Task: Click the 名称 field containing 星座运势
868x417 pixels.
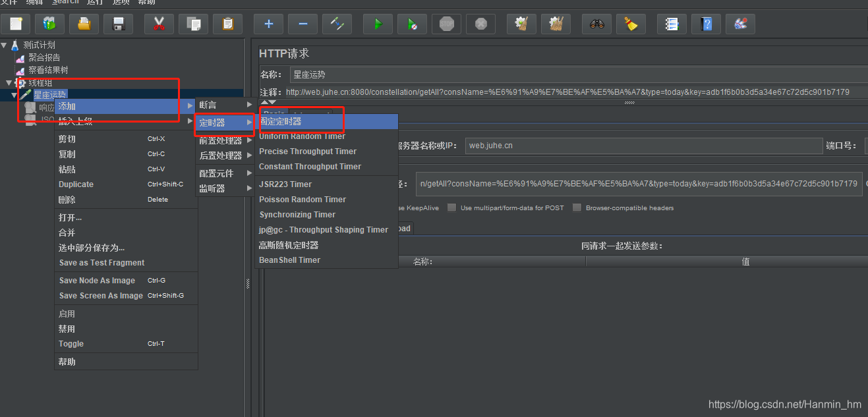Action: pos(579,74)
